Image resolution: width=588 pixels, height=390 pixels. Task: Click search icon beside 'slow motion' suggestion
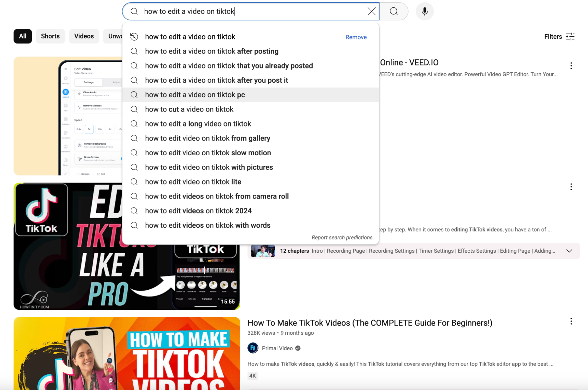tap(134, 153)
